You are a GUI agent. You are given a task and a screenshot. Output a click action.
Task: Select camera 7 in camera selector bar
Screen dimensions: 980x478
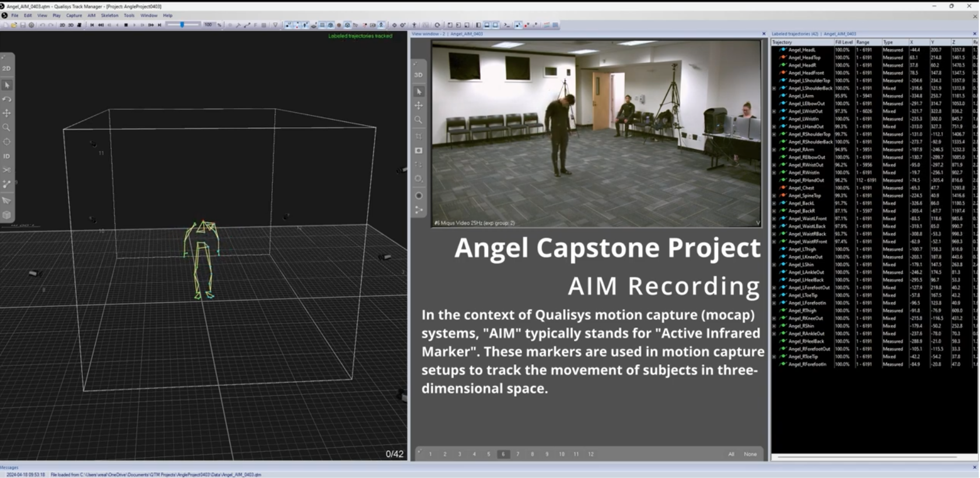pos(517,454)
